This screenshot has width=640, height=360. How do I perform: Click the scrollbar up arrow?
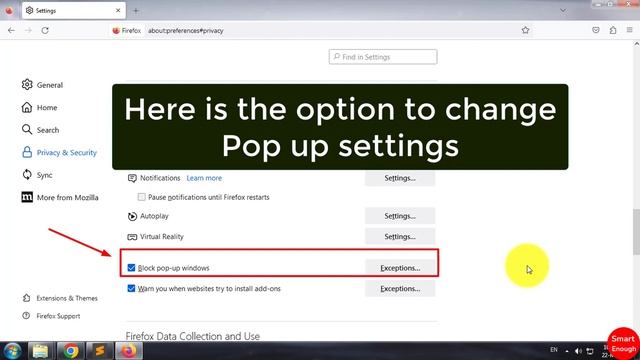(x=636, y=44)
